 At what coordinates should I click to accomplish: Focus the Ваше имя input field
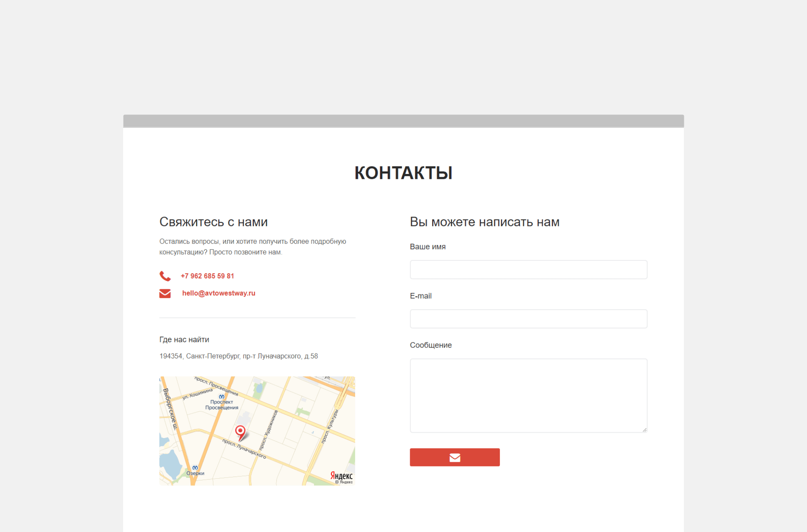coord(529,269)
